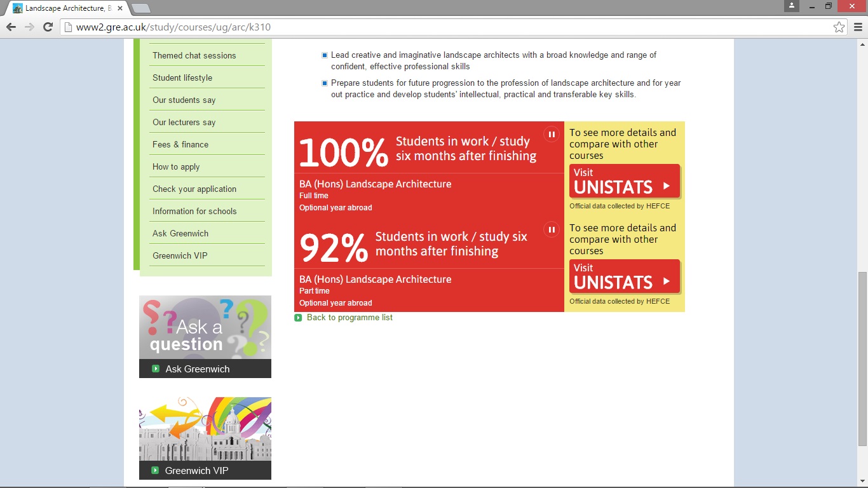Reload the page with the refresh icon
Viewport: 868px width, 488px height.
(x=48, y=27)
